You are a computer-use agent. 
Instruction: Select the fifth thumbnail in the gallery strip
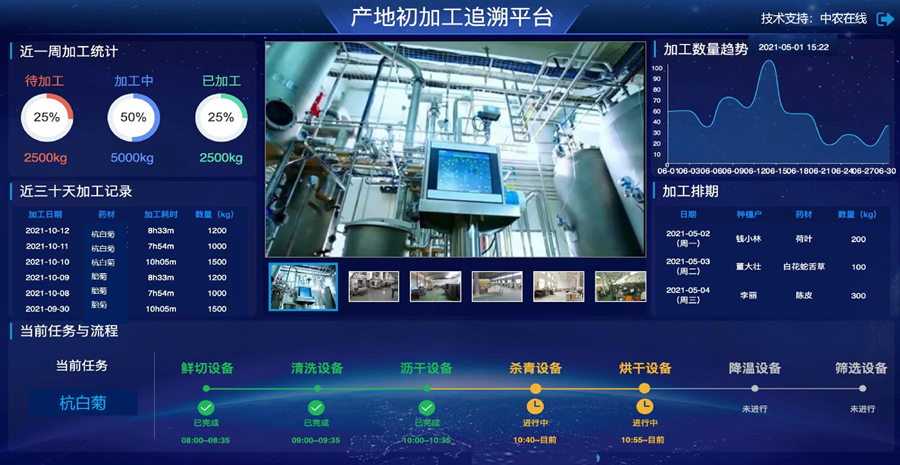(x=558, y=286)
